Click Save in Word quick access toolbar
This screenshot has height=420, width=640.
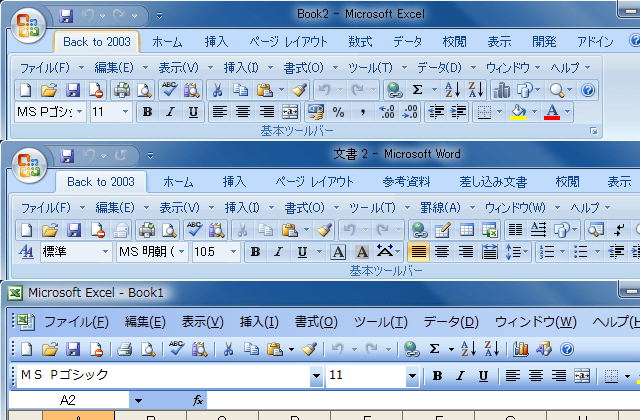pos(67,156)
